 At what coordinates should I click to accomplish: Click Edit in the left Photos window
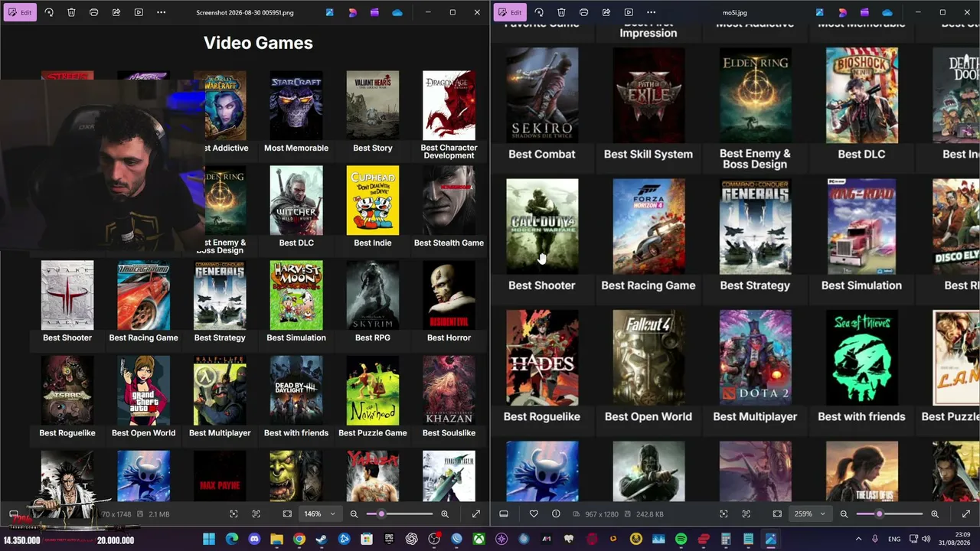19,12
